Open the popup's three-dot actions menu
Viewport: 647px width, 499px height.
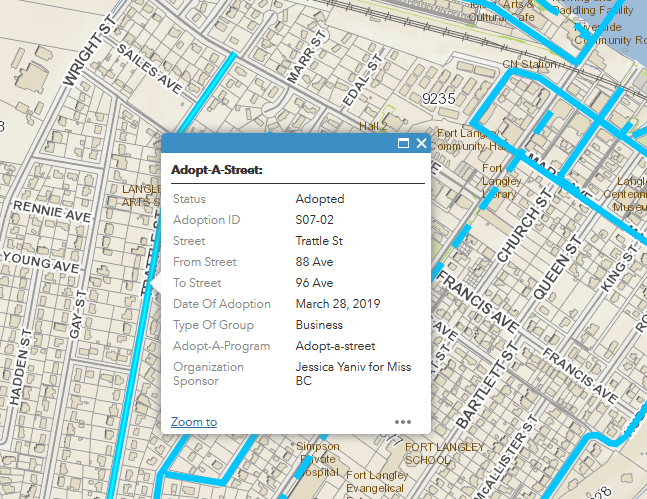[x=403, y=422]
